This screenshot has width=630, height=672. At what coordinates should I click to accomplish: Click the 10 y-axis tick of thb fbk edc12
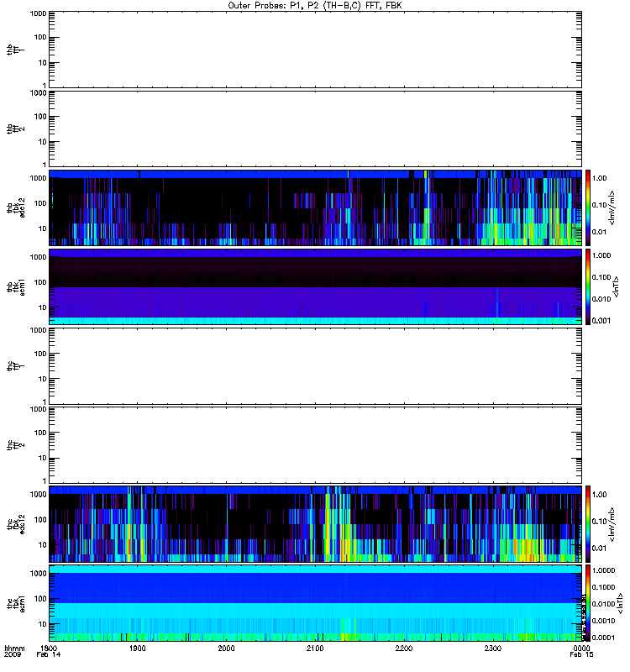point(43,228)
